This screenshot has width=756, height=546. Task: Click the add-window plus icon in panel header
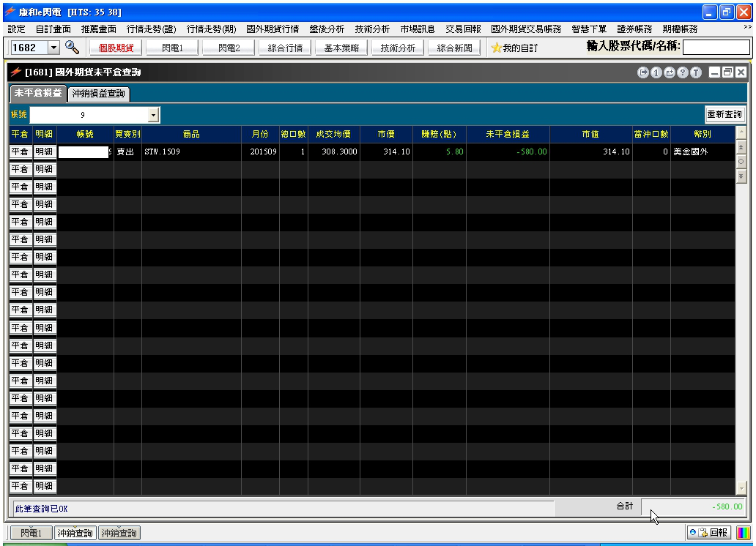[x=670, y=72]
